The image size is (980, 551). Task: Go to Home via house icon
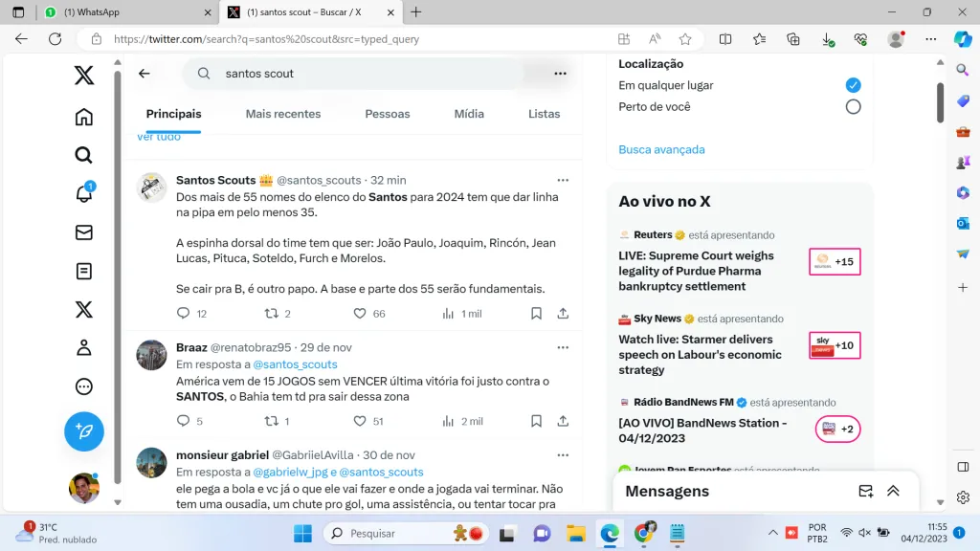[84, 117]
